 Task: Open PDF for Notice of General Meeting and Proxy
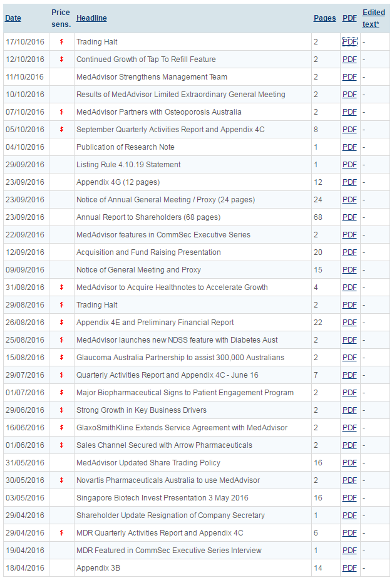[349, 270]
